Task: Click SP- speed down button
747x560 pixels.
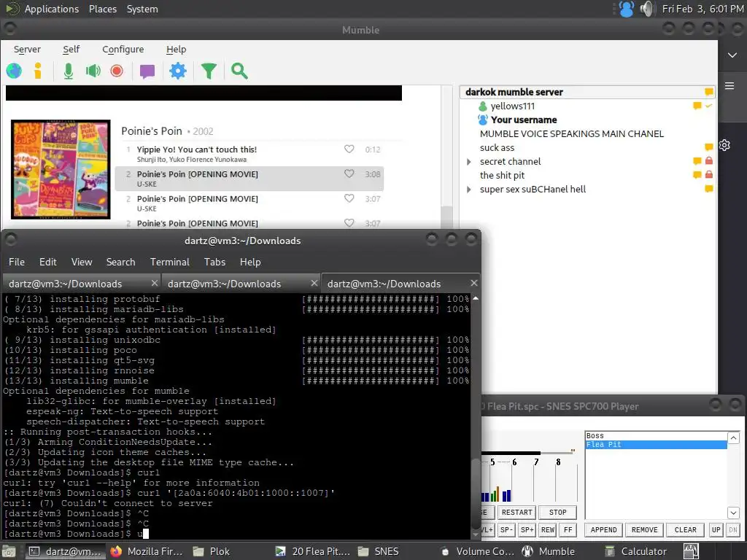Action: 506,529
